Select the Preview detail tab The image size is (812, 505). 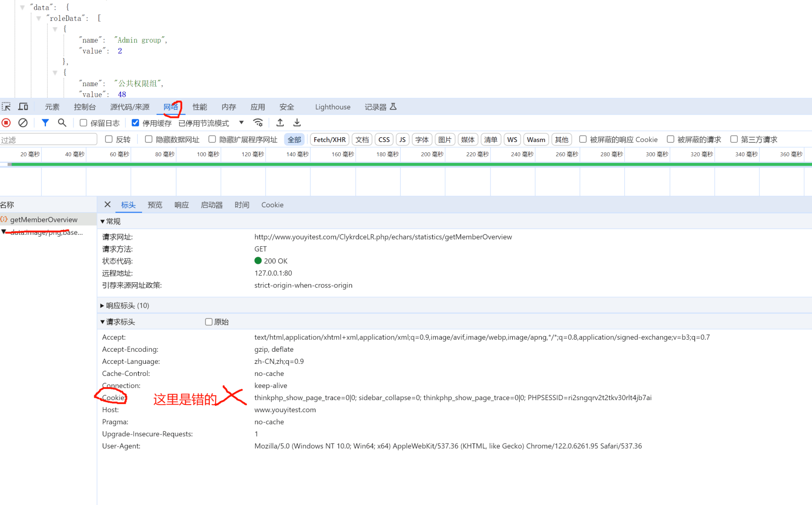[x=155, y=205]
